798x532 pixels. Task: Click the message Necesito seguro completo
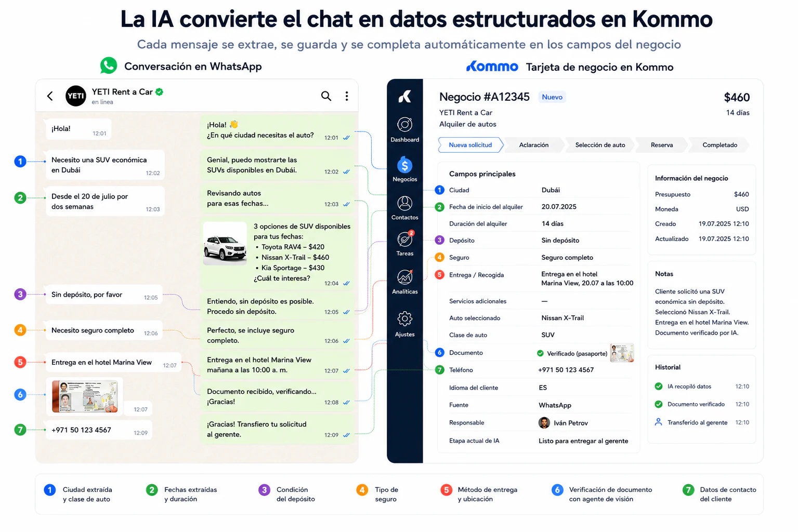[104, 330]
